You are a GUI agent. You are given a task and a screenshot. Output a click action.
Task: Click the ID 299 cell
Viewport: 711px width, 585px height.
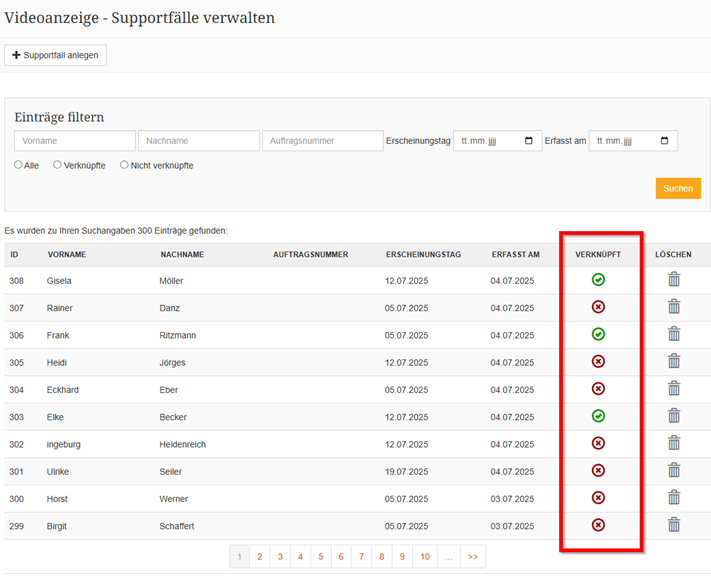coord(16,526)
